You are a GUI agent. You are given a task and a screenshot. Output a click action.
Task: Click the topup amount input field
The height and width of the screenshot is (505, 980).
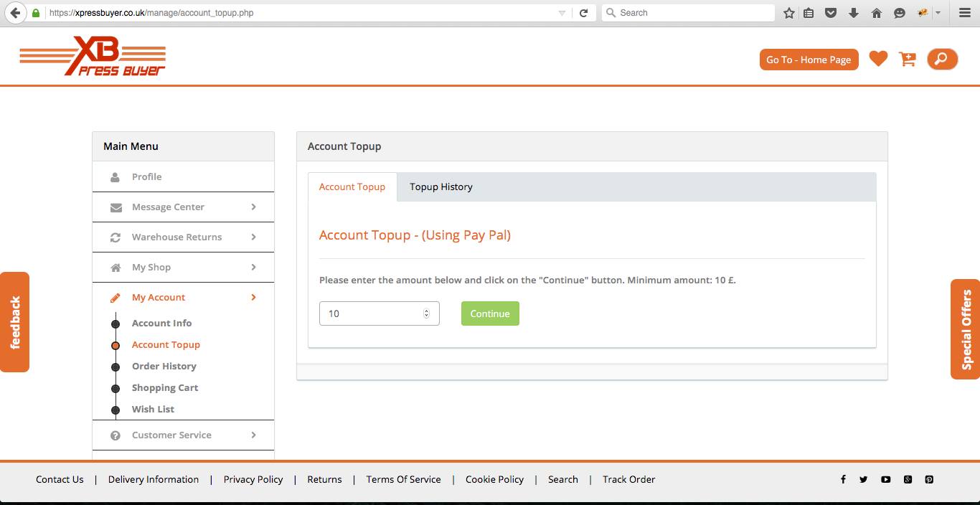click(369, 313)
